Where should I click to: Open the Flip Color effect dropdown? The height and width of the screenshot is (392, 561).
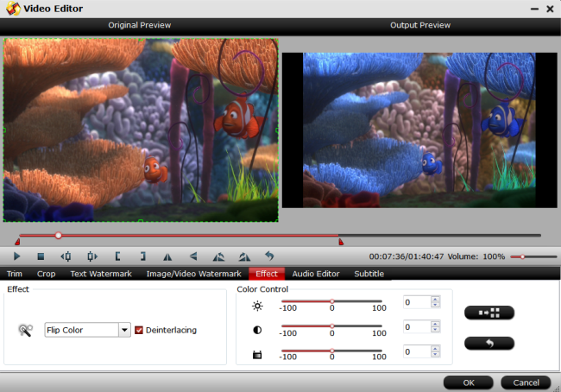coord(124,330)
